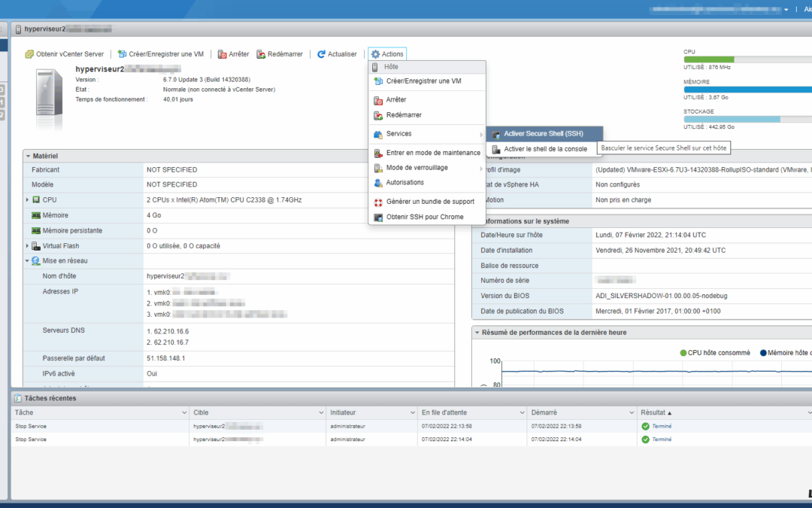This screenshot has height=508, width=812.
Task: Click the Actions gear icon
Action: pyautogui.click(x=375, y=54)
